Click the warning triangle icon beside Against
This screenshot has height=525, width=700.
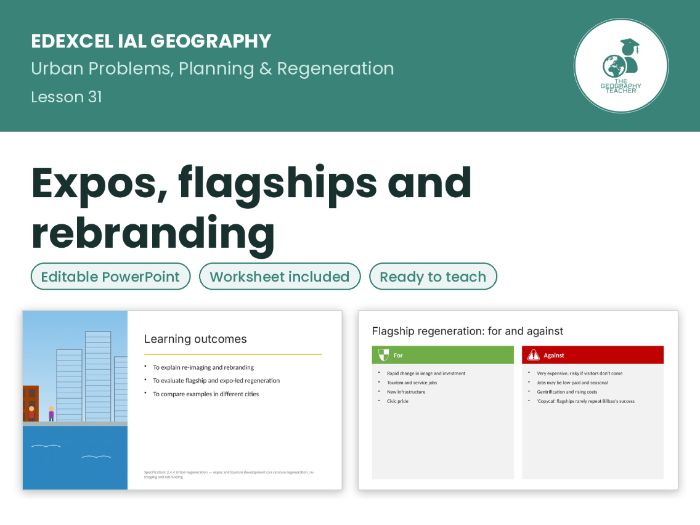point(533,355)
